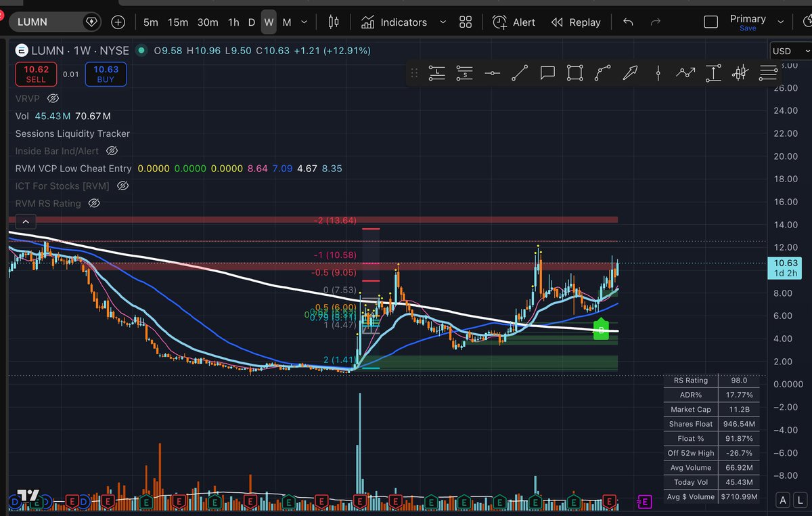Click the purple upcoming earnings E marker

click(x=644, y=502)
